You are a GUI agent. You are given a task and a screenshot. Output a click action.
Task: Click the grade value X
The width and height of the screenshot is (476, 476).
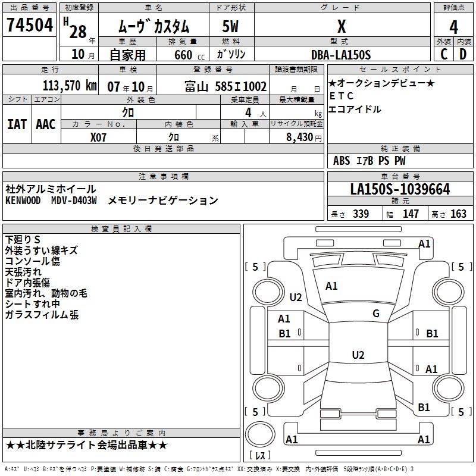[342, 26]
